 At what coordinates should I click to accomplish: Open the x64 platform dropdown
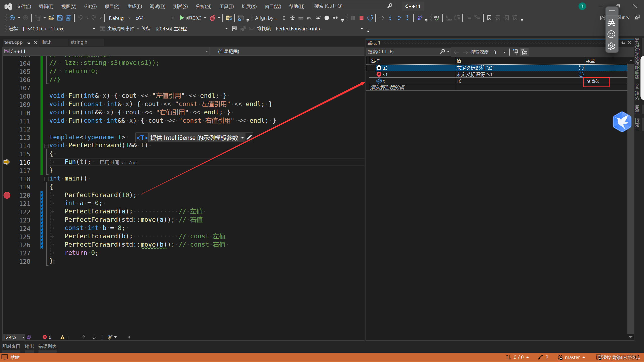tap(154, 18)
